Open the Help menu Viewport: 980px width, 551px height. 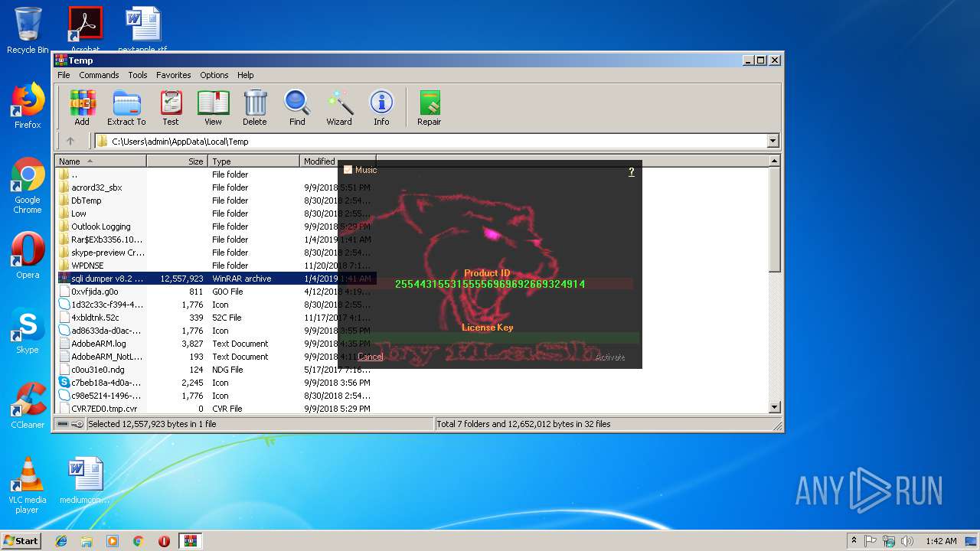[x=245, y=75]
